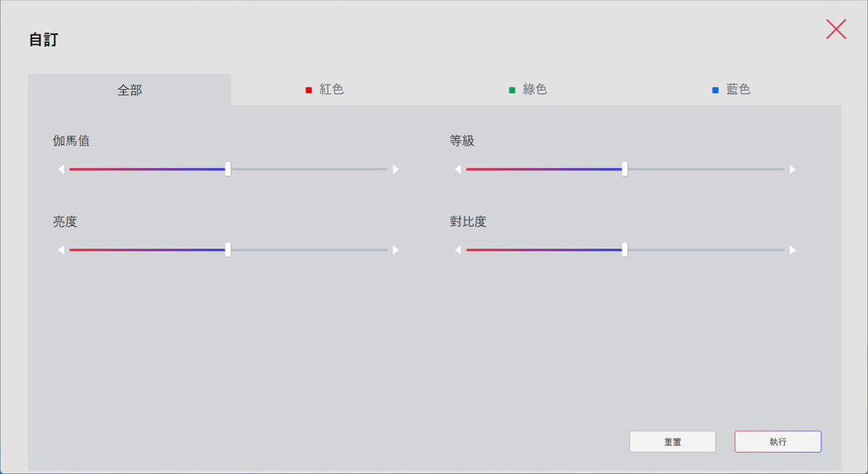The height and width of the screenshot is (474, 868).
Task: Click the 對比度 slider handle
Action: point(625,250)
